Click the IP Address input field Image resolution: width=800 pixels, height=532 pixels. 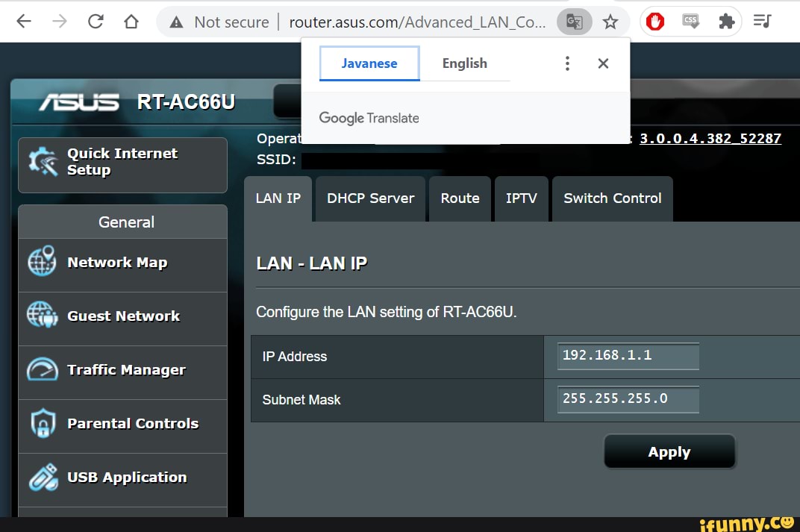point(628,356)
